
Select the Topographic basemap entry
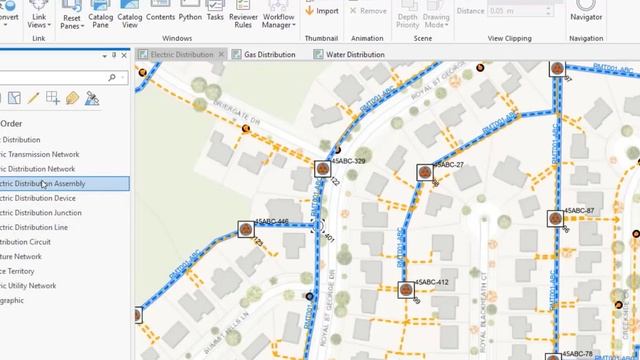(12, 300)
